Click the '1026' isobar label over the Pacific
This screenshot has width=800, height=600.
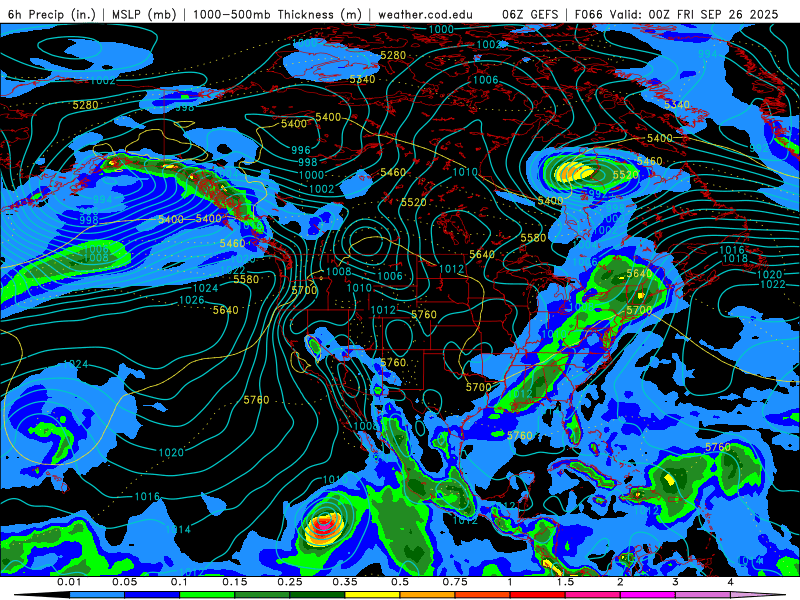(x=191, y=300)
